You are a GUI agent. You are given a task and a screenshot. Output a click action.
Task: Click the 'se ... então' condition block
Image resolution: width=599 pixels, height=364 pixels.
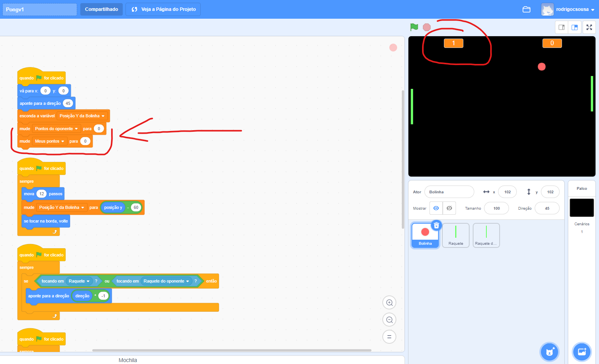tap(26, 281)
